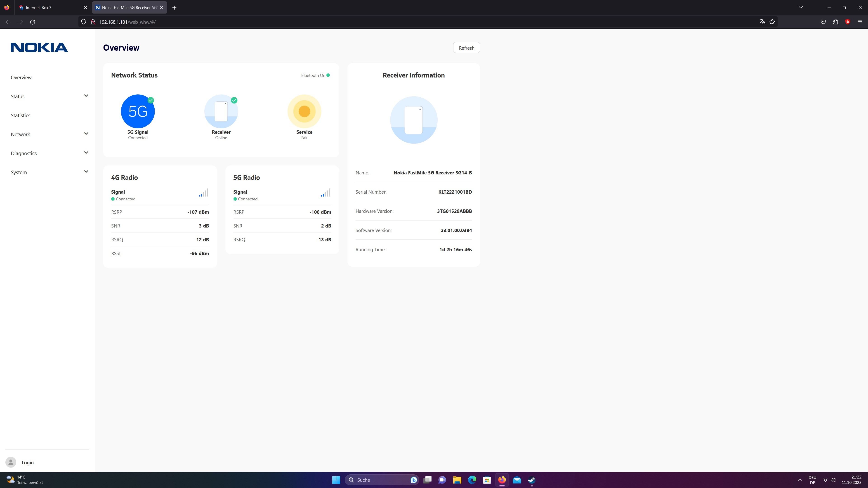This screenshot has width=868, height=488.
Task: Click the Bluetooth On green indicator
Action: pos(328,75)
